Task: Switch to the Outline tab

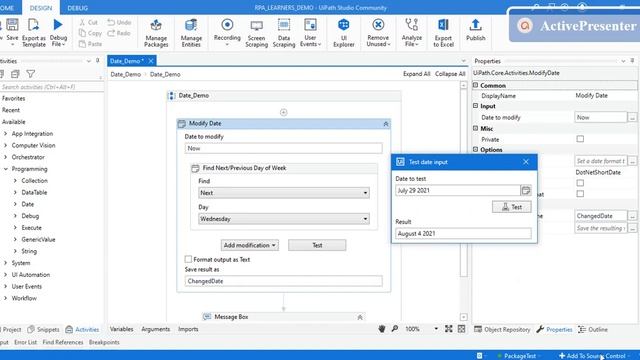Action: click(593, 329)
